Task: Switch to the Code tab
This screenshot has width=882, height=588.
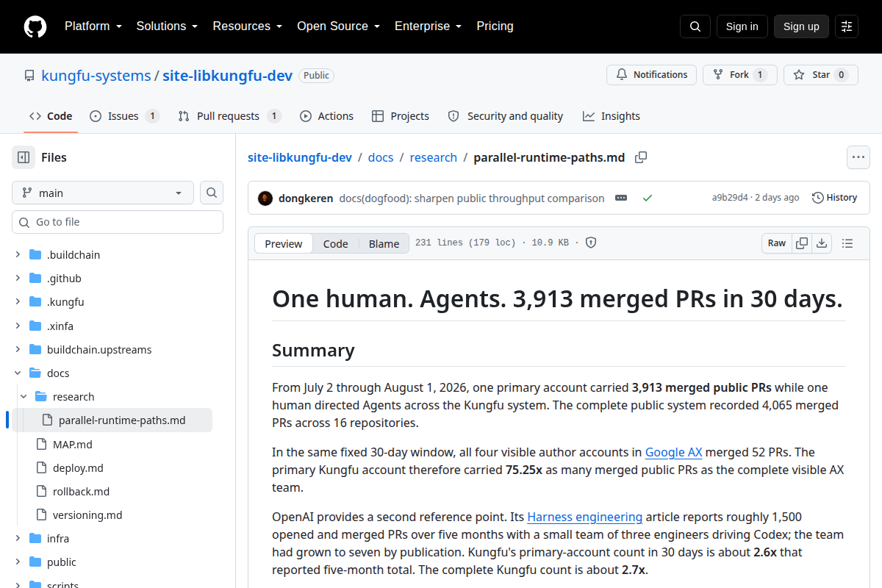Action: (51, 116)
